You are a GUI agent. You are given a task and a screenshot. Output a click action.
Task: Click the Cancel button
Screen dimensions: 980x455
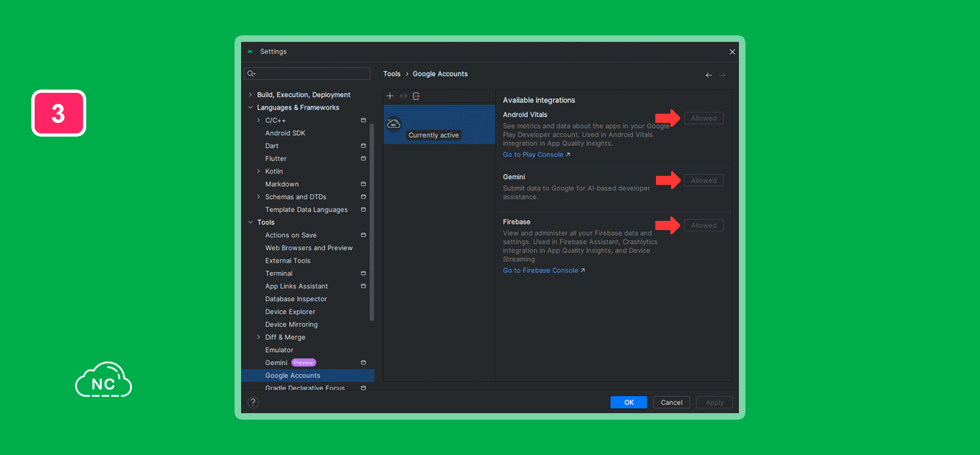(672, 403)
